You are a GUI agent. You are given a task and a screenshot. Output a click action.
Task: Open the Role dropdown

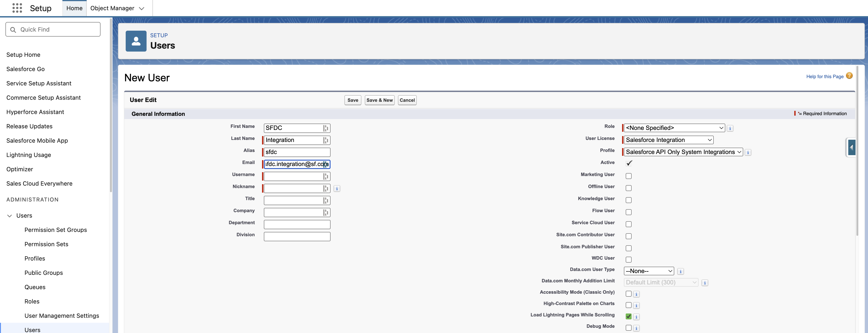tap(674, 128)
